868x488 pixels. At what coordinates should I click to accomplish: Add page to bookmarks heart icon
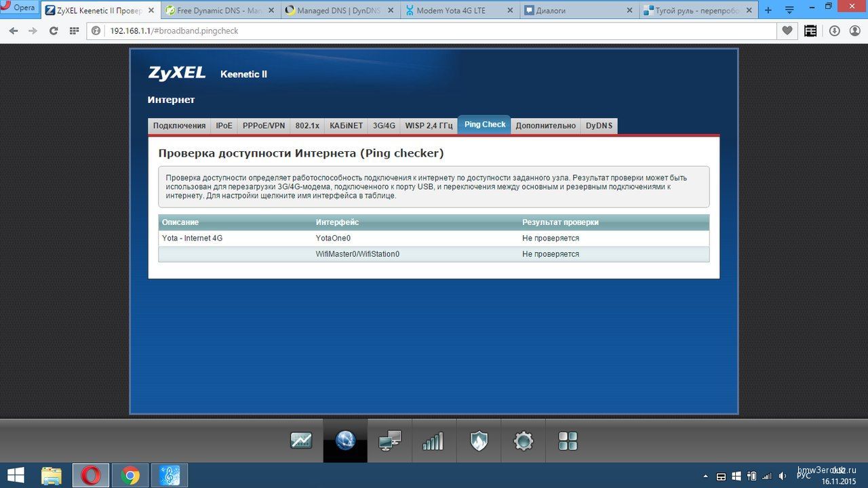coord(787,30)
